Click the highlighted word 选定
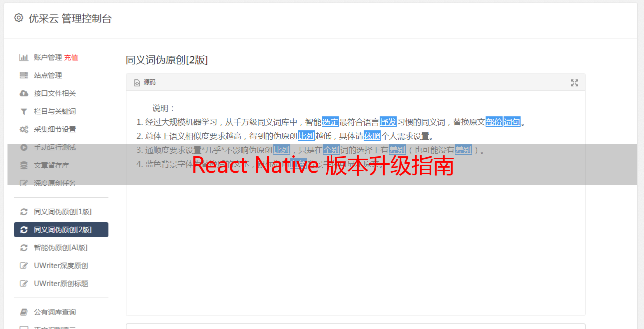 click(330, 122)
